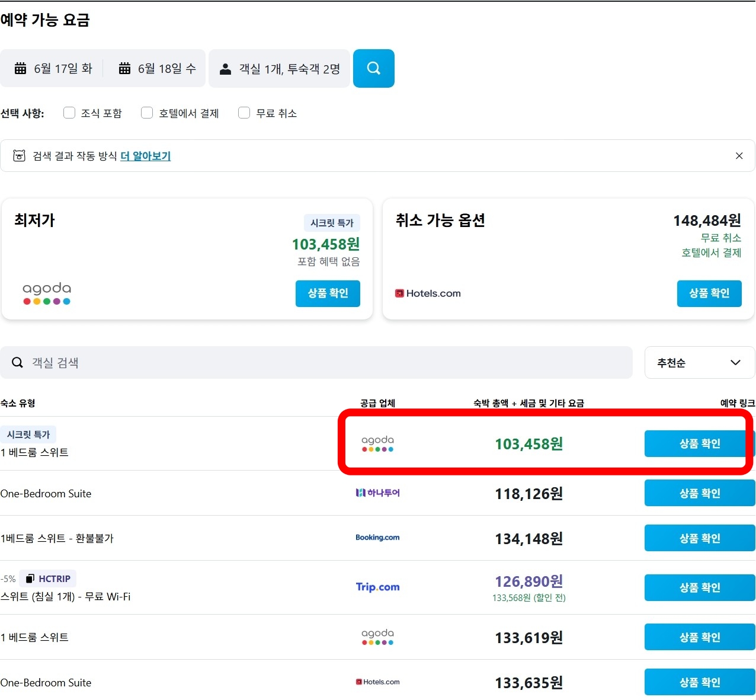Viewport: 756px width, 700px height.
Task: Click the HCTRIP badge on the Trip.com row
Action: tap(47, 578)
